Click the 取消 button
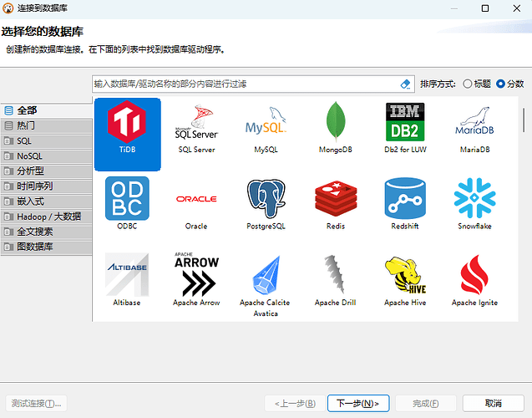The height and width of the screenshot is (418, 532). [x=493, y=403]
